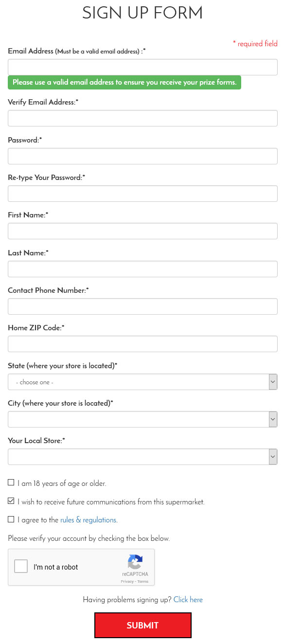Viewport: 284px width, 644px height.
Task: Open reCAPTCHA Terms link
Action: (x=143, y=581)
